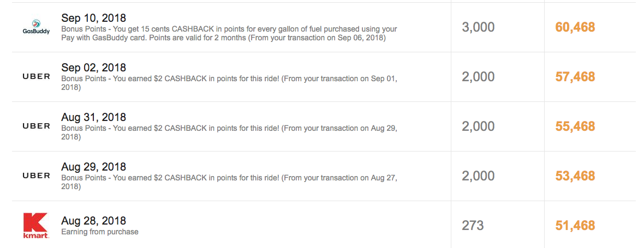Screen dimensions: 644x248
Task: Click the 55,468 balance total
Action: (x=575, y=126)
